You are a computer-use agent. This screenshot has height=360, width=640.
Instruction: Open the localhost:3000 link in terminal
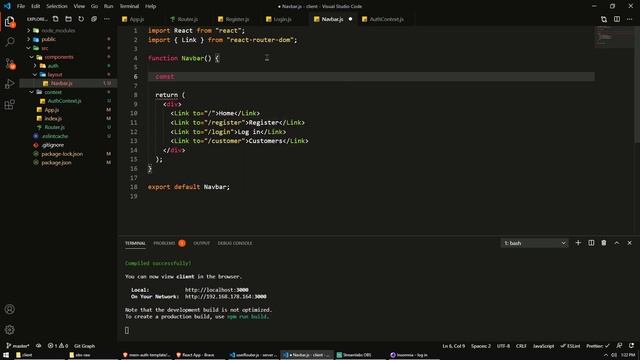click(217, 290)
